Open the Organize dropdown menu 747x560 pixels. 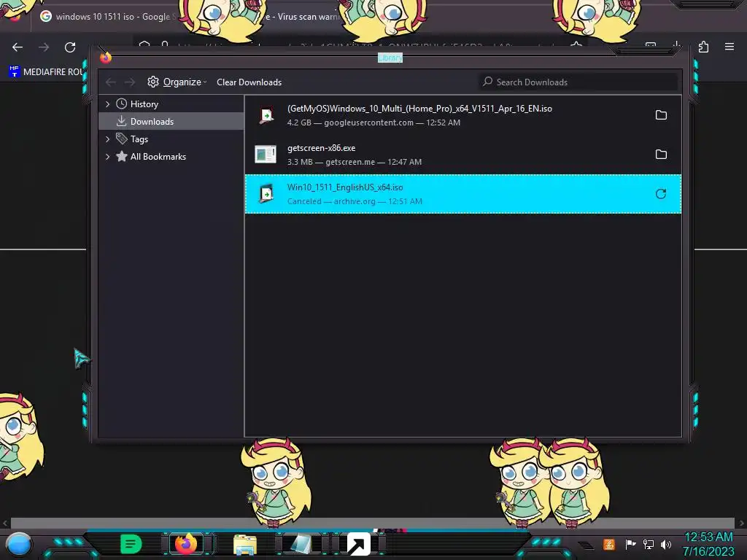tap(177, 82)
